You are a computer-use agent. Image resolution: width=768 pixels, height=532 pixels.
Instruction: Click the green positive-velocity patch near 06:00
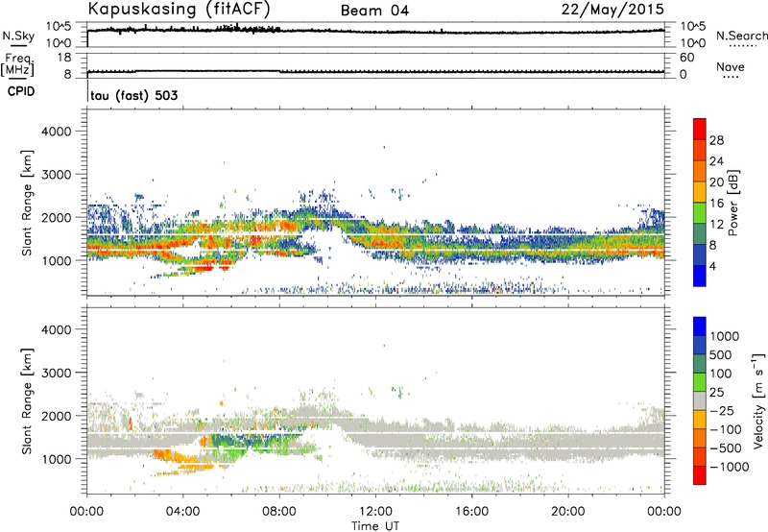tap(235, 451)
